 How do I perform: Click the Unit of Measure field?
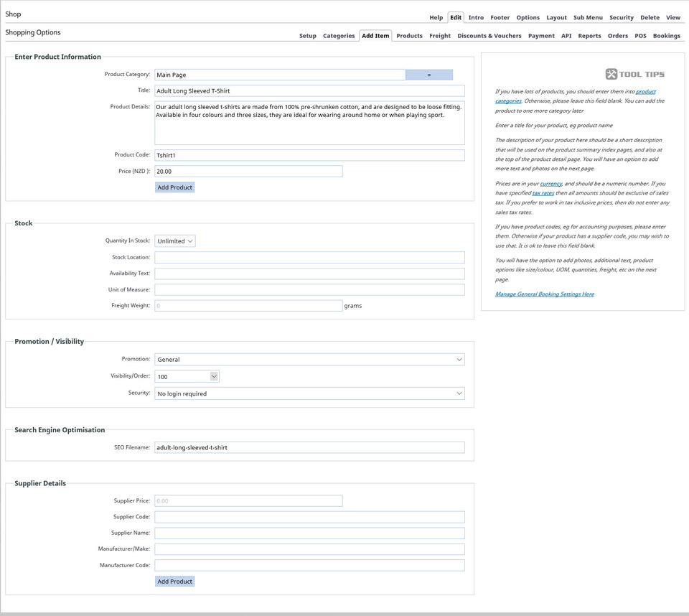coord(309,290)
